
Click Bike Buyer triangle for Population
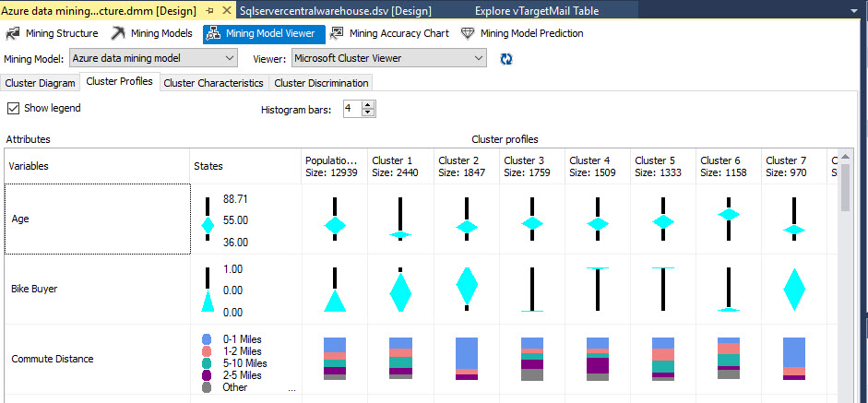pyautogui.click(x=335, y=301)
